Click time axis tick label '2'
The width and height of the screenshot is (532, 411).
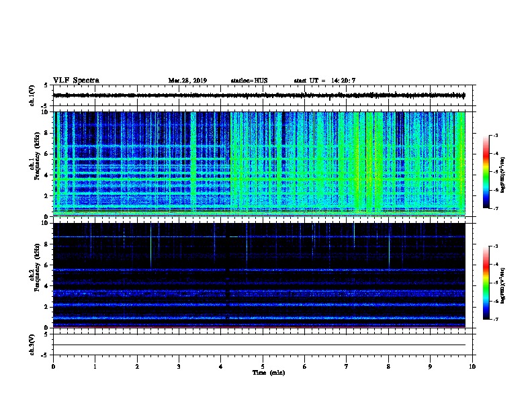click(x=137, y=366)
